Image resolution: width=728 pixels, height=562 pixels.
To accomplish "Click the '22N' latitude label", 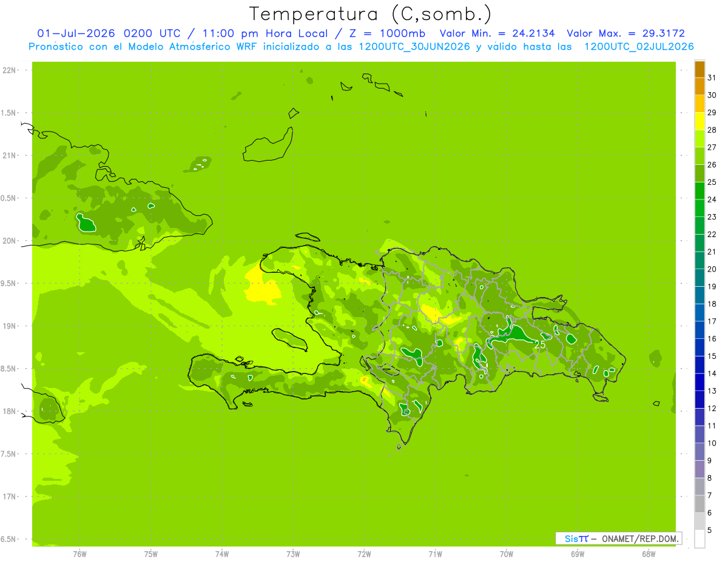I will click(x=9, y=70).
